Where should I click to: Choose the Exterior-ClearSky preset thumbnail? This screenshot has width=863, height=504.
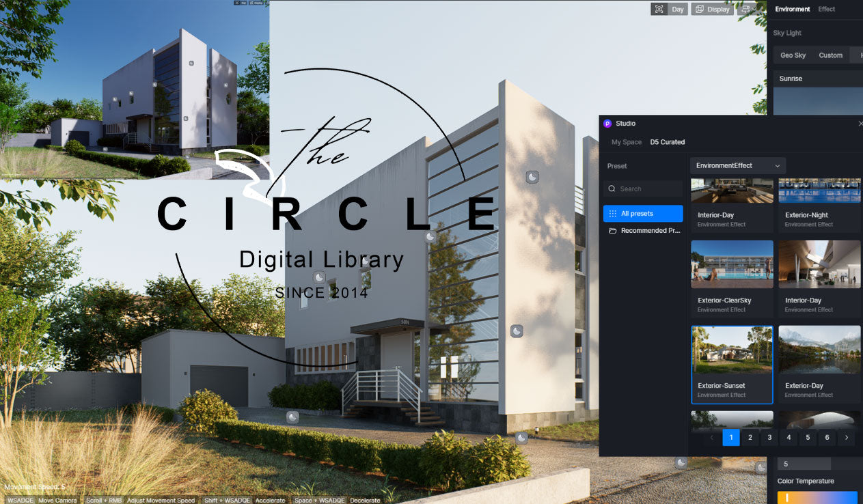click(x=732, y=264)
